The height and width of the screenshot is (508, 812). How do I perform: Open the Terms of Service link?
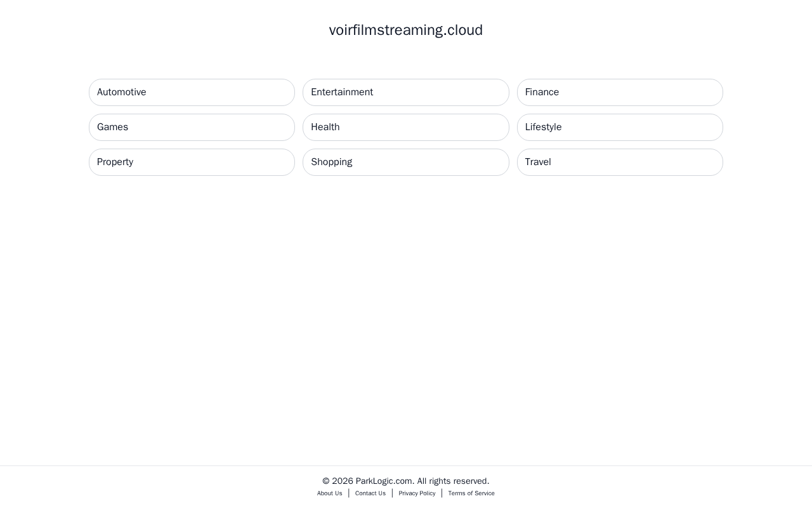click(x=471, y=493)
